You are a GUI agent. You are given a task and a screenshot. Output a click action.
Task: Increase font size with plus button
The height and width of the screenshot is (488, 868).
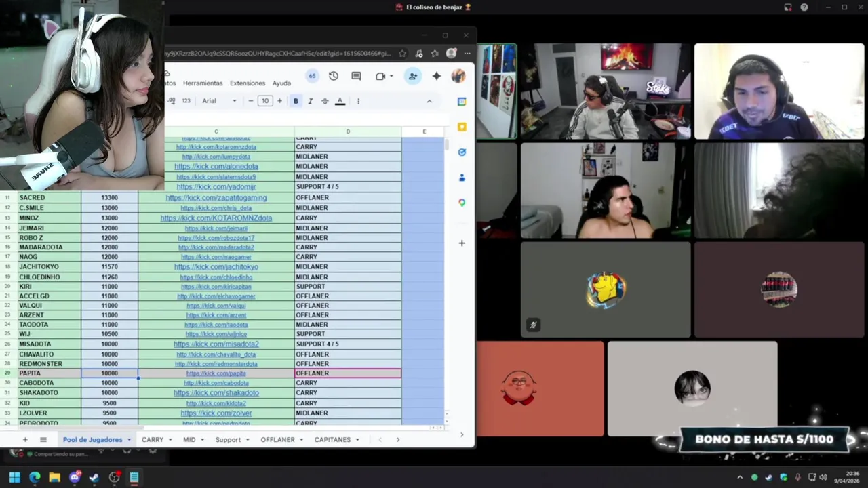(x=279, y=101)
